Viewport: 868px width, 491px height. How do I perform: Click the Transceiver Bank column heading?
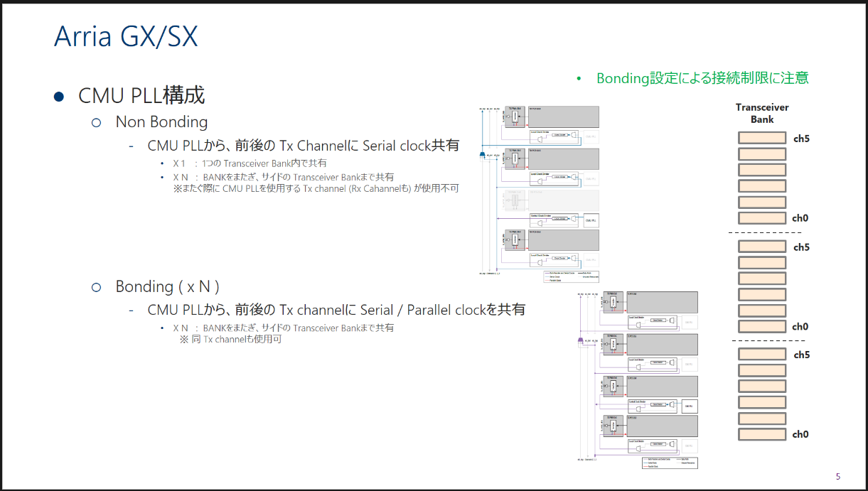[x=762, y=114]
